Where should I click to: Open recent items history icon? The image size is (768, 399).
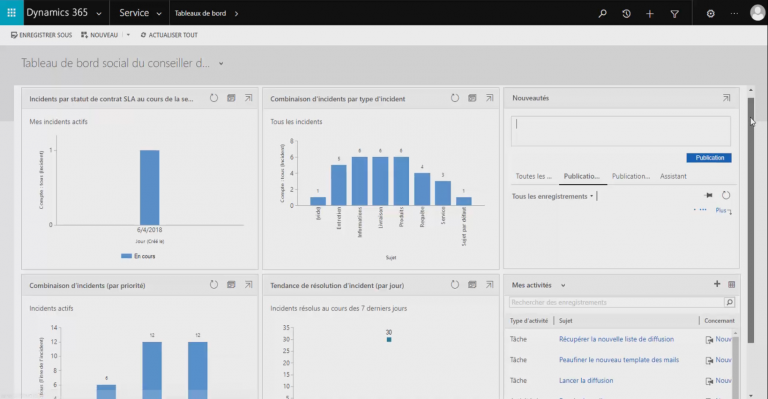(x=626, y=14)
